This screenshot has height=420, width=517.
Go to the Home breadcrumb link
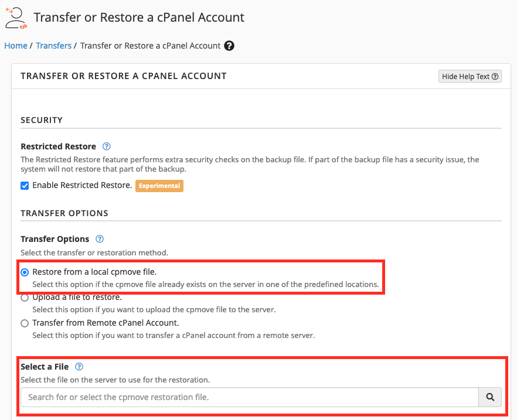pos(16,46)
